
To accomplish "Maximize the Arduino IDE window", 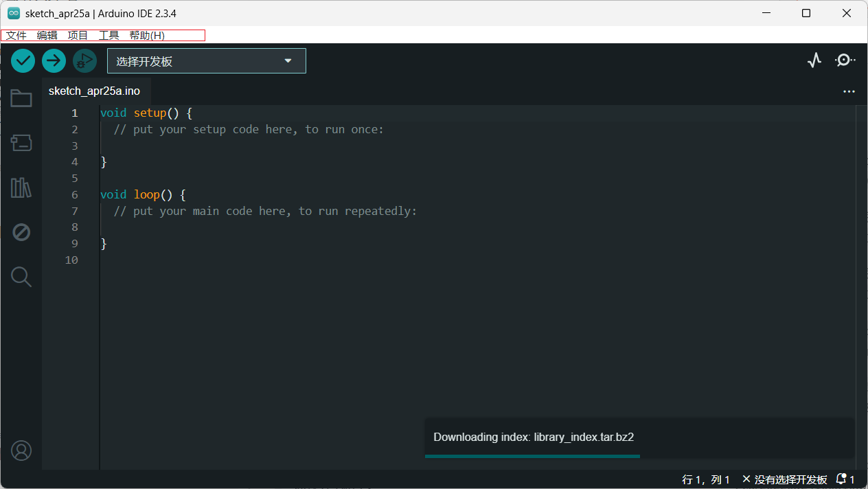I will [x=806, y=13].
